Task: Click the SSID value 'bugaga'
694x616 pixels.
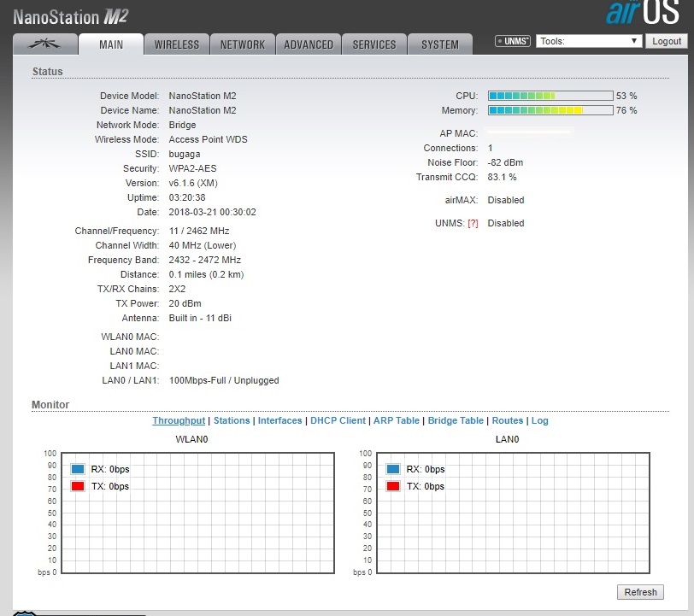Action: pos(185,154)
